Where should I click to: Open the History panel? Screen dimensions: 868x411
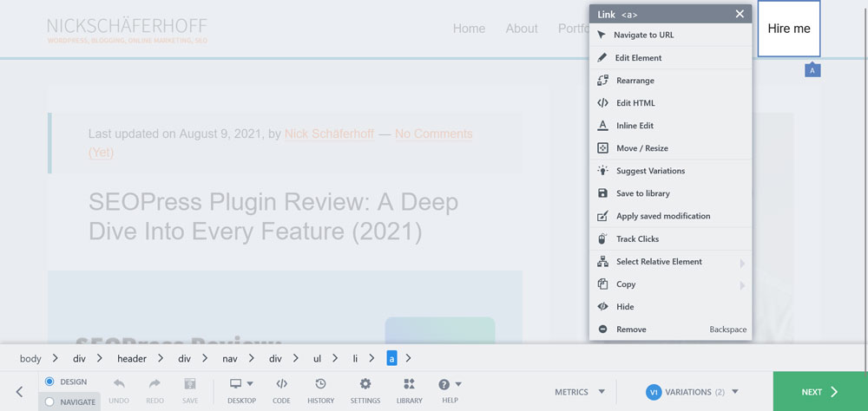[x=320, y=389]
